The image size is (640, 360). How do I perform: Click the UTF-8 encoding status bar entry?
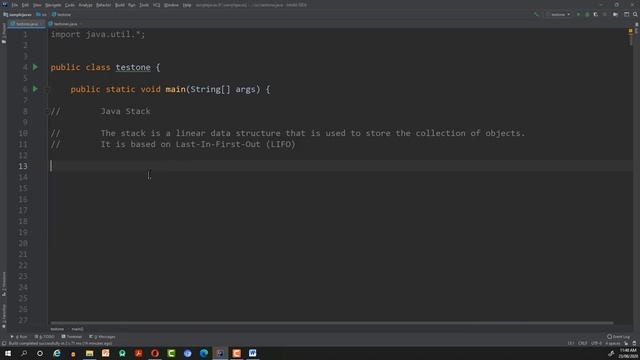596,344
